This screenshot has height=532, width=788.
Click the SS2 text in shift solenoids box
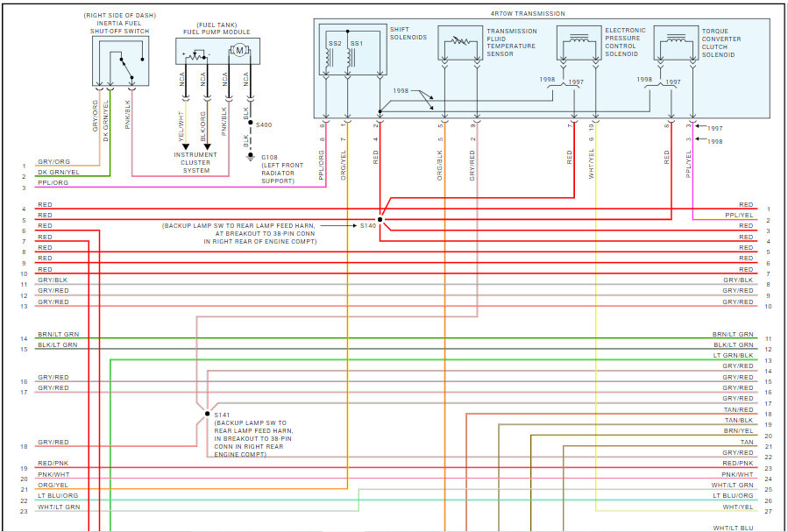(335, 44)
